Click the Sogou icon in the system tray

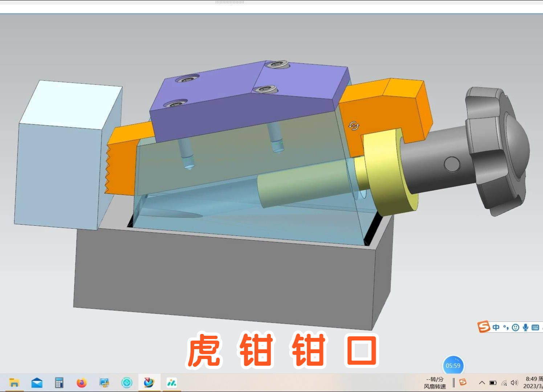click(463, 382)
